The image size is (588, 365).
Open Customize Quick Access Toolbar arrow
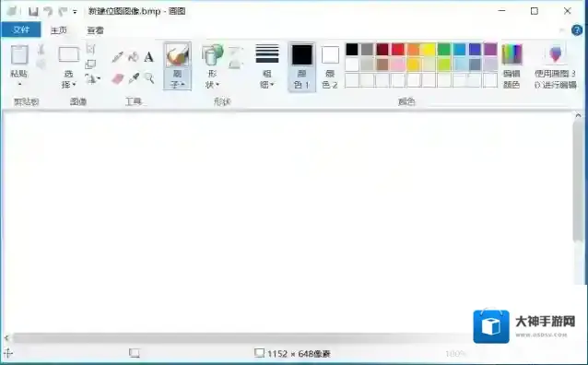(x=75, y=12)
